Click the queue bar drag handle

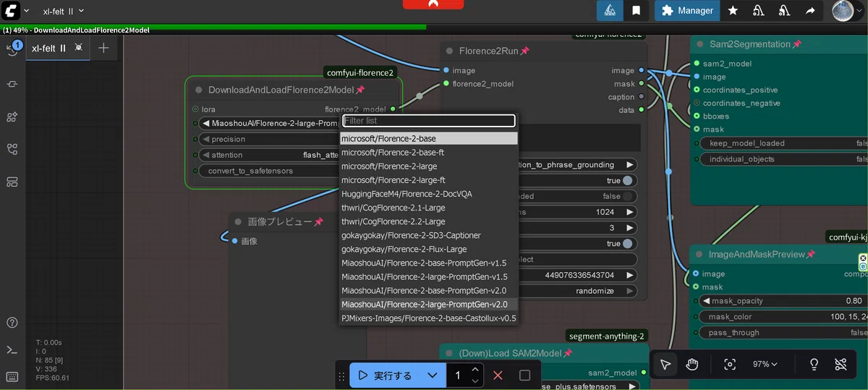(x=341, y=376)
